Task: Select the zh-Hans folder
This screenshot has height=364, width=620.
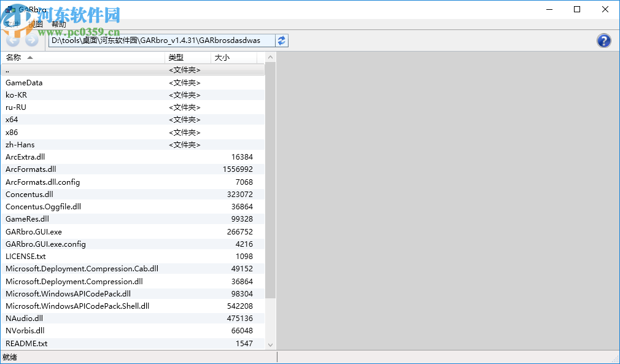Action: (133, 145)
